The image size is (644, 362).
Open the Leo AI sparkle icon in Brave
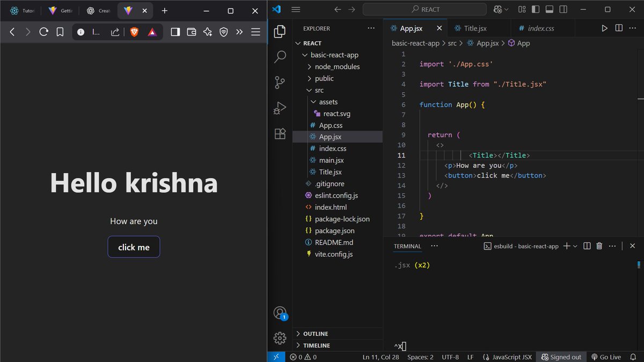pos(208,32)
